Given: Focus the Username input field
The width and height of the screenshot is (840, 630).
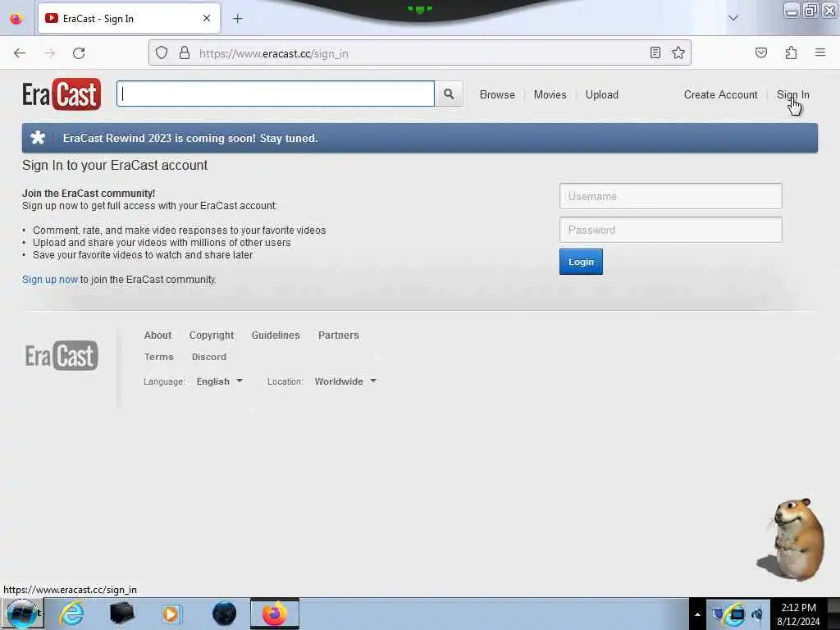Looking at the screenshot, I should (x=671, y=197).
